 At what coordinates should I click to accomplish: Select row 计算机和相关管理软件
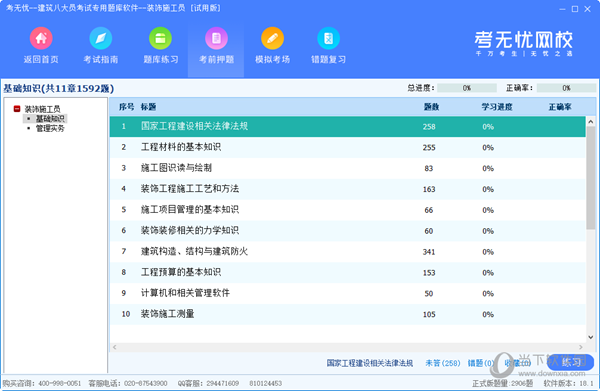(x=347, y=293)
